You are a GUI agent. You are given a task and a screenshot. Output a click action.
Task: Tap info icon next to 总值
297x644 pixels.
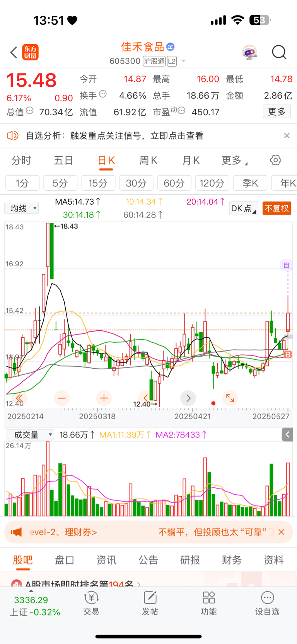point(30,110)
